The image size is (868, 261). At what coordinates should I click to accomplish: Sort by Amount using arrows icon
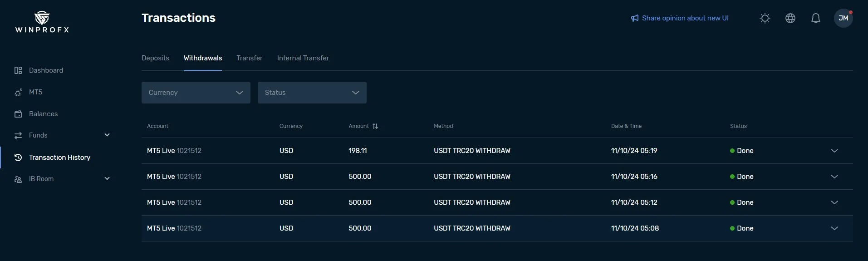pyautogui.click(x=375, y=126)
